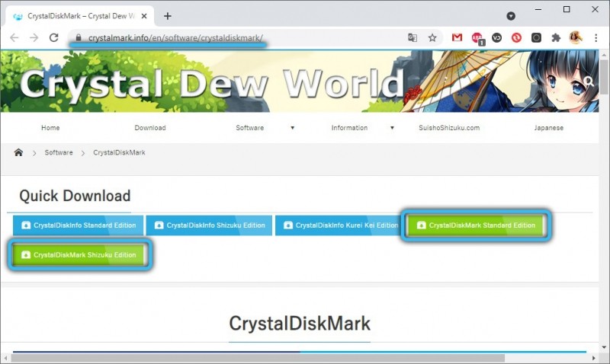The height and width of the screenshot is (364, 610).
Task: Reload the page with the refresh icon
Action: coord(53,37)
